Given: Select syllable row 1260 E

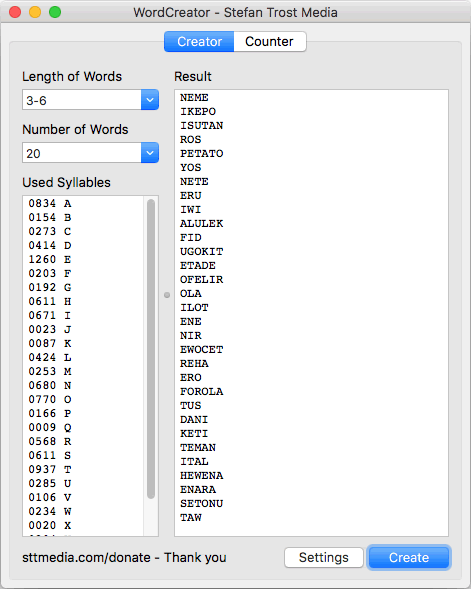Looking at the screenshot, I should coord(50,260).
